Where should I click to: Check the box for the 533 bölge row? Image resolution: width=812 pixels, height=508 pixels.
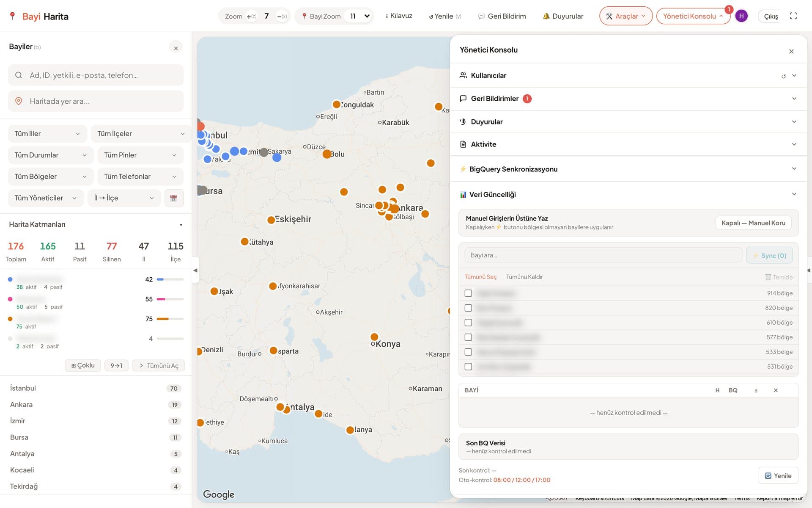468,352
